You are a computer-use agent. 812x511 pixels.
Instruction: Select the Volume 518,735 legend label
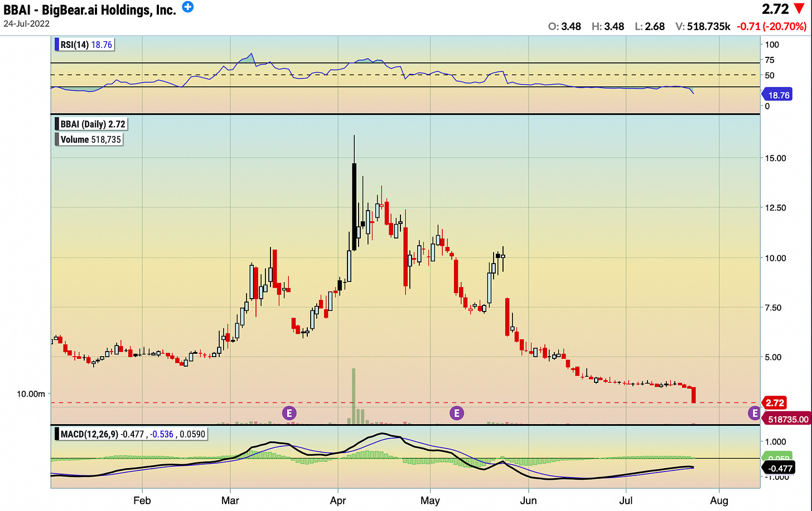(90, 139)
